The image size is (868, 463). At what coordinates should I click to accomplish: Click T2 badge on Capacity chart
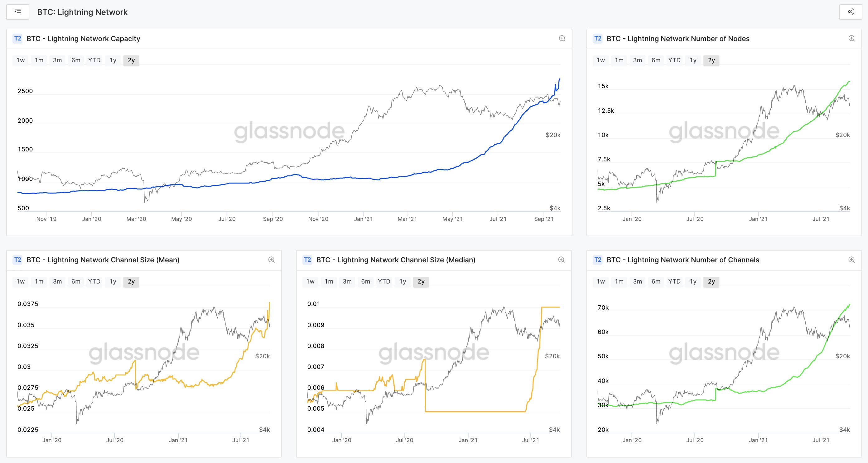(17, 38)
